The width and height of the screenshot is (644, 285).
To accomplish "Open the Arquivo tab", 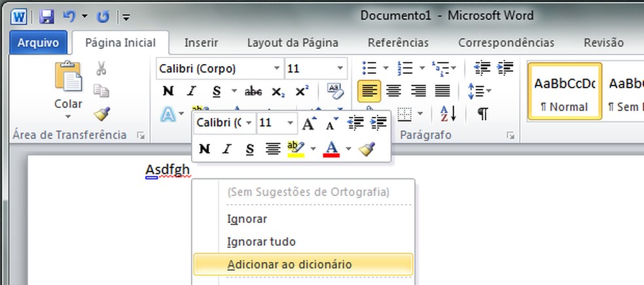I will click(38, 42).
